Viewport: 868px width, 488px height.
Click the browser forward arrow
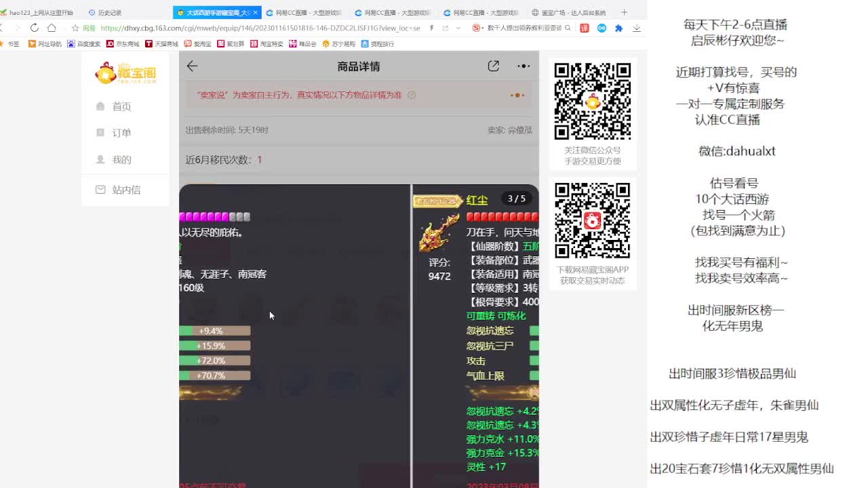17,28
